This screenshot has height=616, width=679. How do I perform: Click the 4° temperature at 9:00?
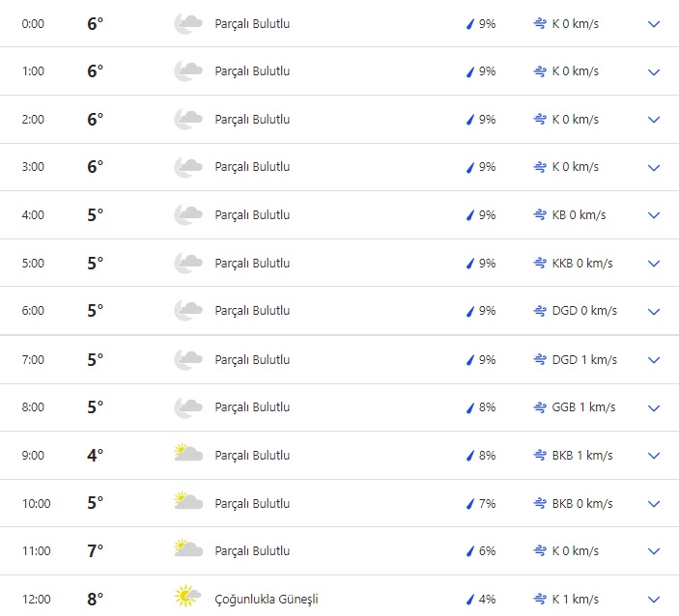coord(95,455)
